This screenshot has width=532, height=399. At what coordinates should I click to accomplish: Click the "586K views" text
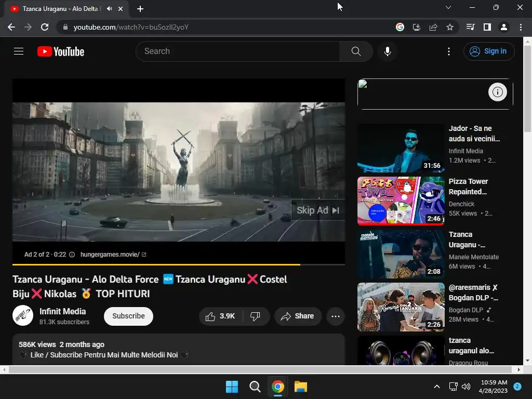37,345
